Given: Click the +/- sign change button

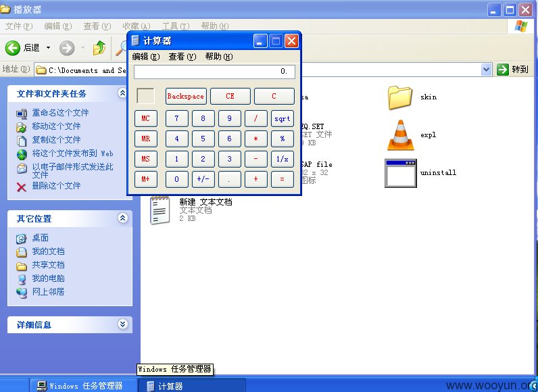Looking at the screenshot, I should (x=203, y=179).
